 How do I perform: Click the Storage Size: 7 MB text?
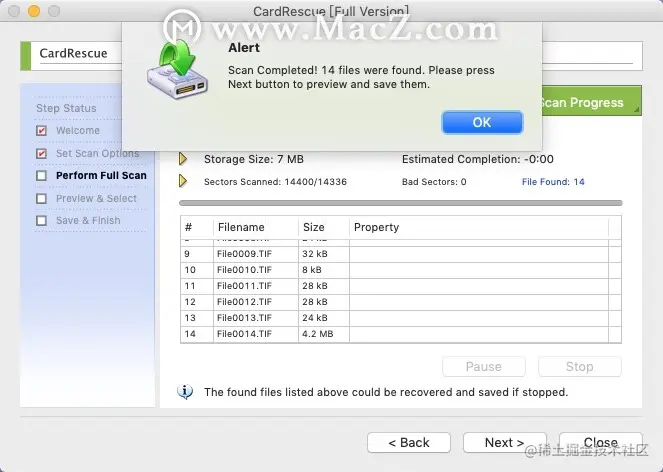pos(254,159)
